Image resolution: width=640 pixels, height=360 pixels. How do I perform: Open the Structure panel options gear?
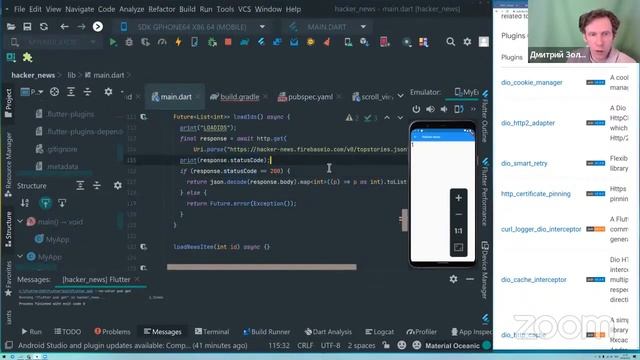(118, 186)
